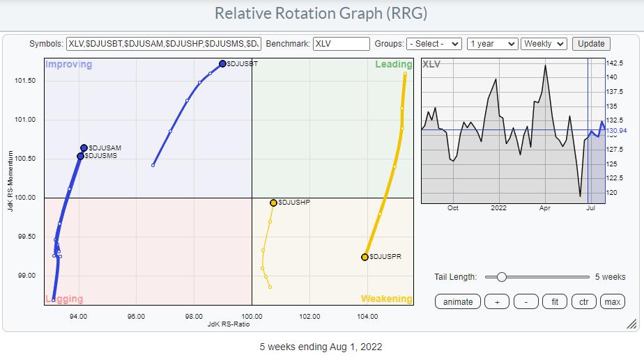Click the Update button
This screenshot has width=644, height=355.
coord(591,43)
